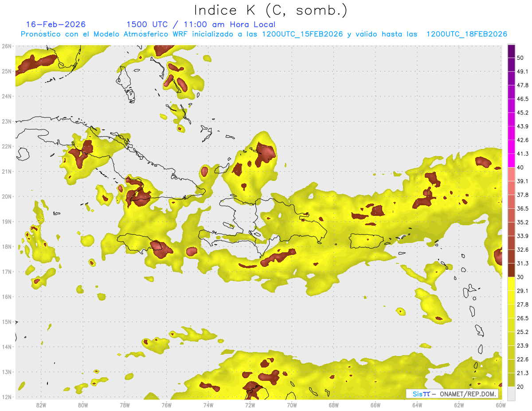Select the 68W longitude label
The width and height of the screenshot is (532, 411).
click(x=333, y=405)
